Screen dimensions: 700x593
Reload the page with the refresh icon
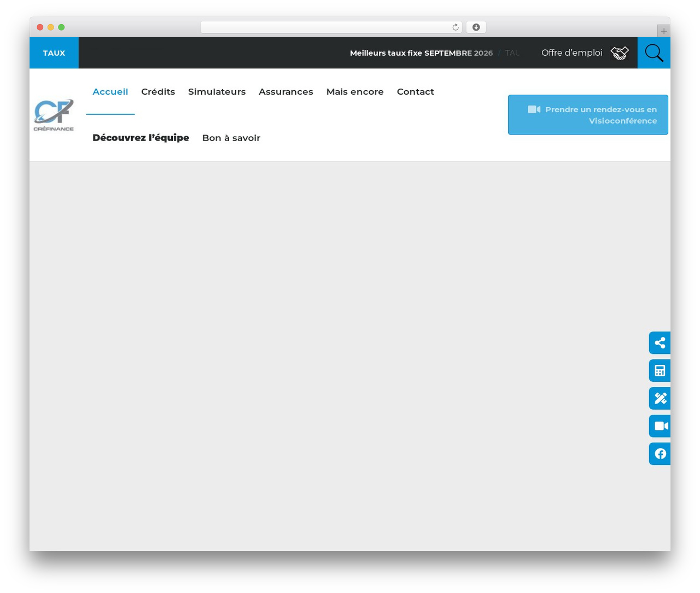[456, 27]
